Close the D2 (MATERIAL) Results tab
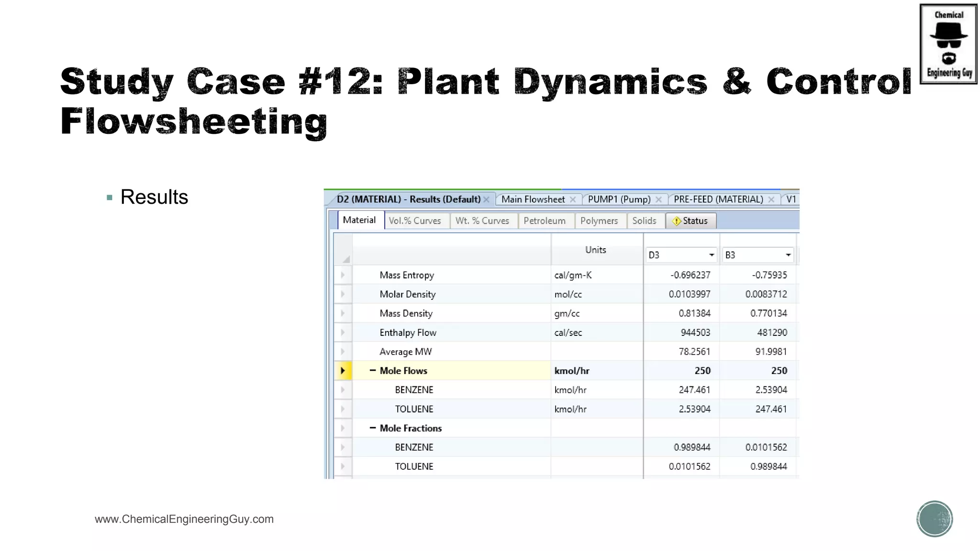 click(x=486, y=200)
